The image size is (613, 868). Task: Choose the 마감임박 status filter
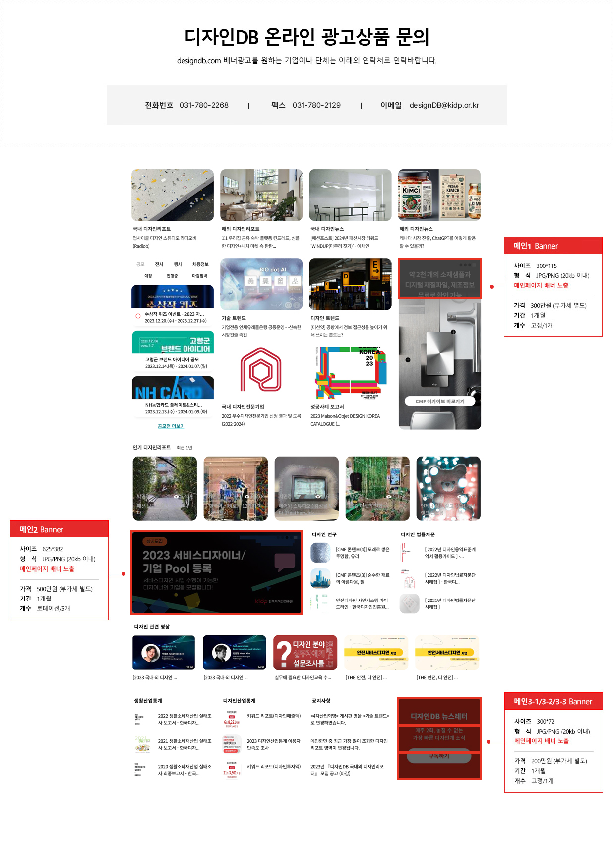point(199,276)
